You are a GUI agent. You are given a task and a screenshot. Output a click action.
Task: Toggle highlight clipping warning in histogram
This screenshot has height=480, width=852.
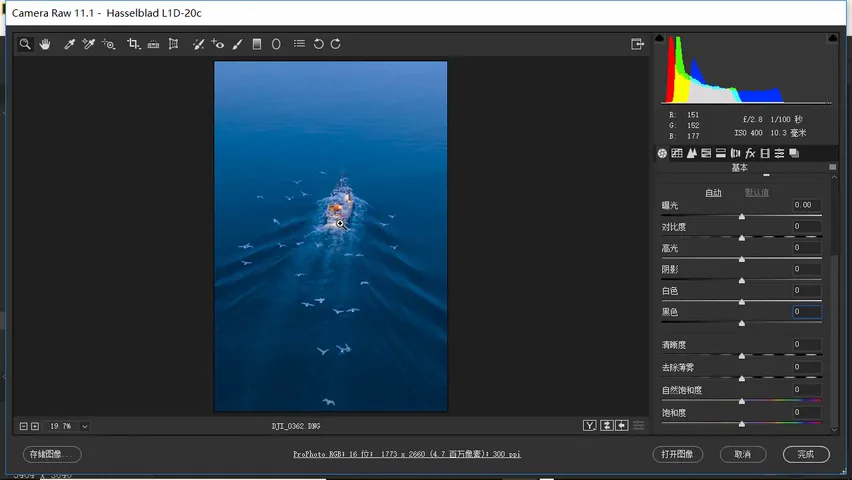coord(832,38)
